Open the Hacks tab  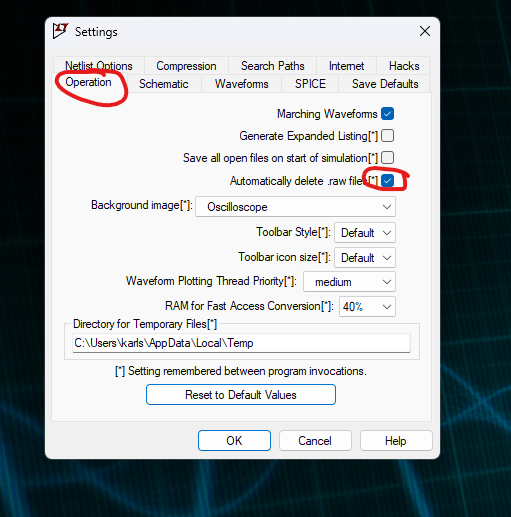(x=404, y=66)
